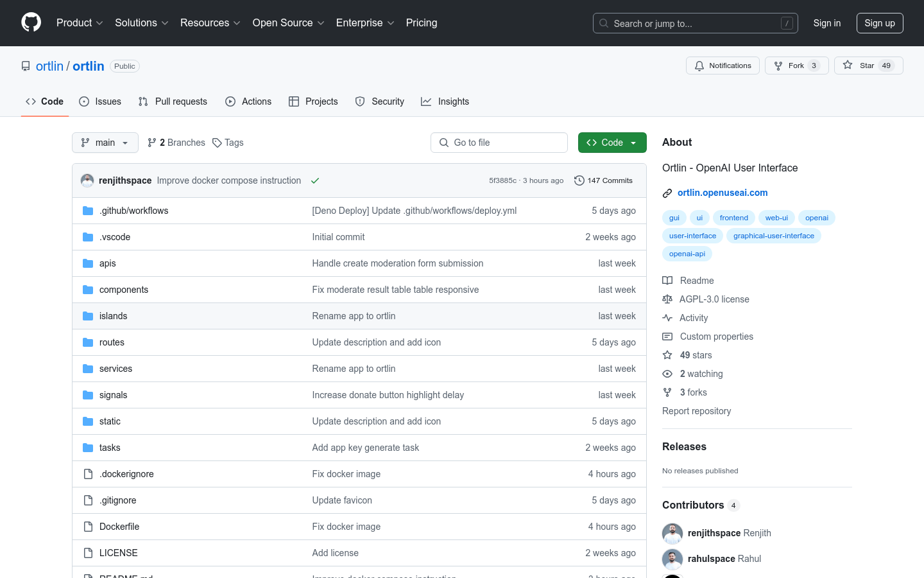Select the openai topic tag
This screenshot has height=578, width=924.
pos(817,218)
